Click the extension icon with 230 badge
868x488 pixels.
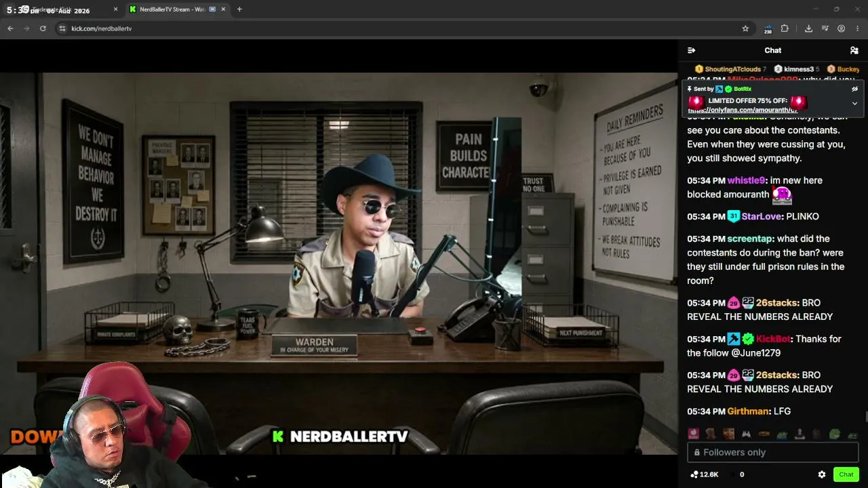(768, 28)
